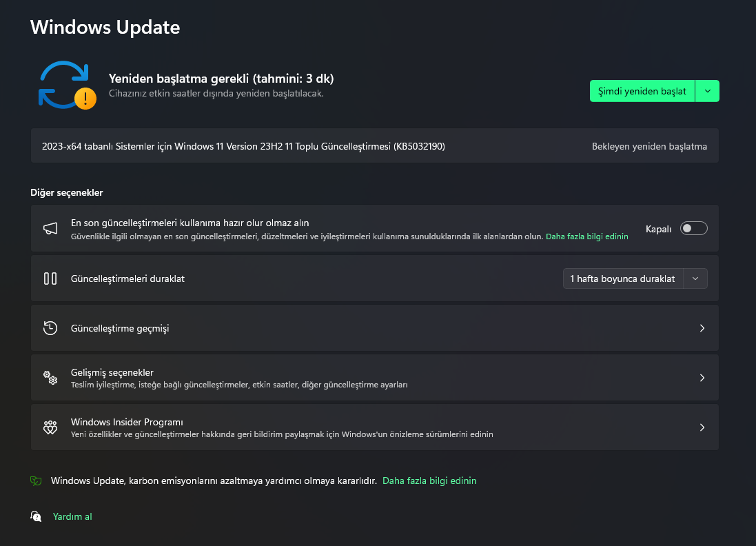
Task: Open Windows Insider Programı row
Action: pos(375,427)
